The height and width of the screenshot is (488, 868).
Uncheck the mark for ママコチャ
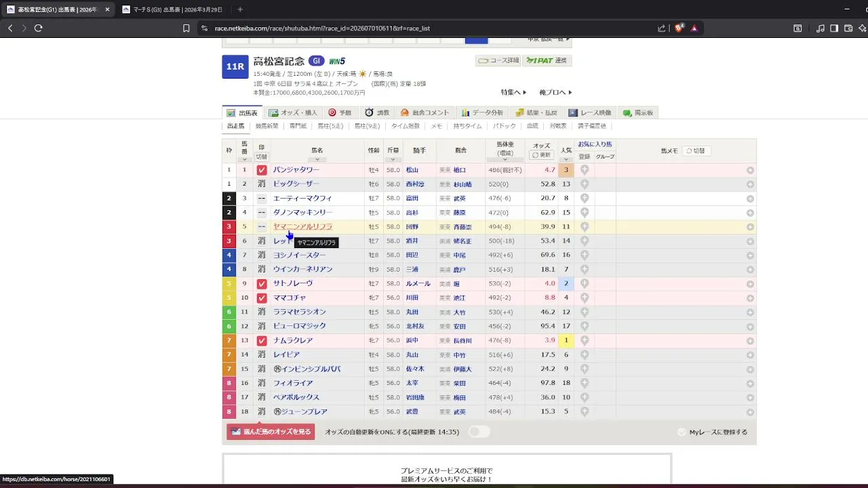click(262, 298)
